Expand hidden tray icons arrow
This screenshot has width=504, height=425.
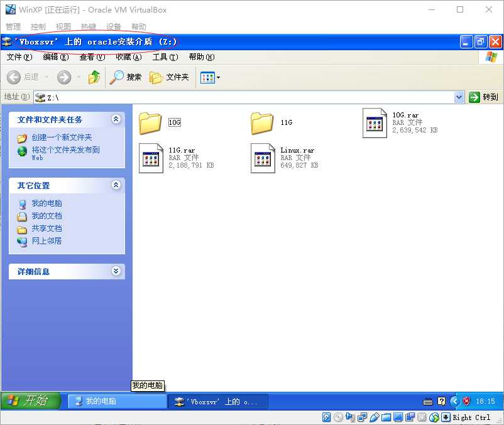[454, 401]
